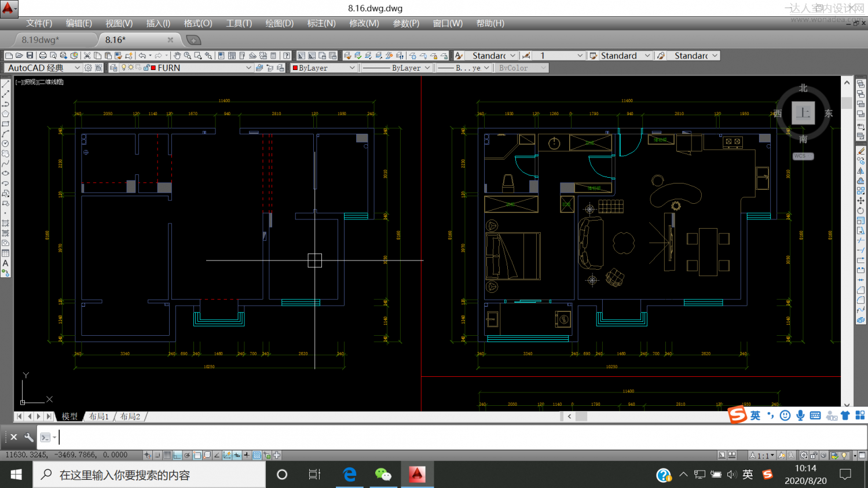Click the customization wrench icon
Screen dimensions: 868x488
coord(29,438)
